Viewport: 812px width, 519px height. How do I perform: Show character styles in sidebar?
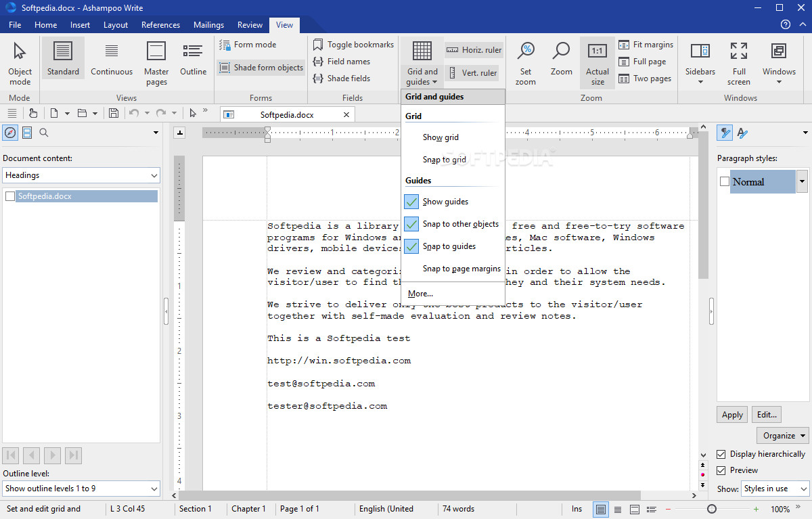(742, 133)
